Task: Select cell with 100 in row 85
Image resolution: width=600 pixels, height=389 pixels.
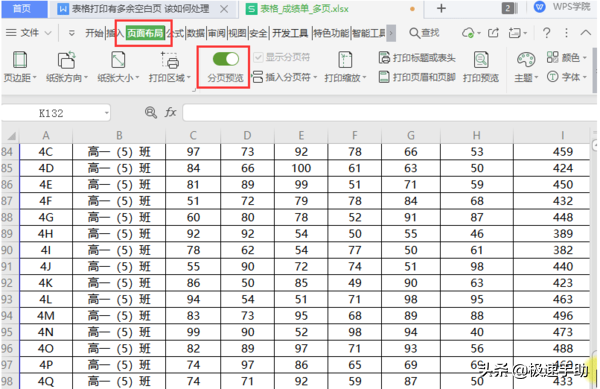Action: click(x=301, y=168)
